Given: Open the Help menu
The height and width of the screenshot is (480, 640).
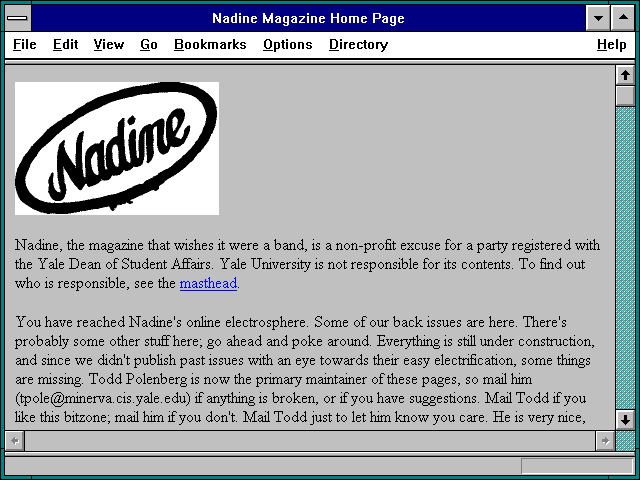Looking at the screenshot, I should point(611,44).
